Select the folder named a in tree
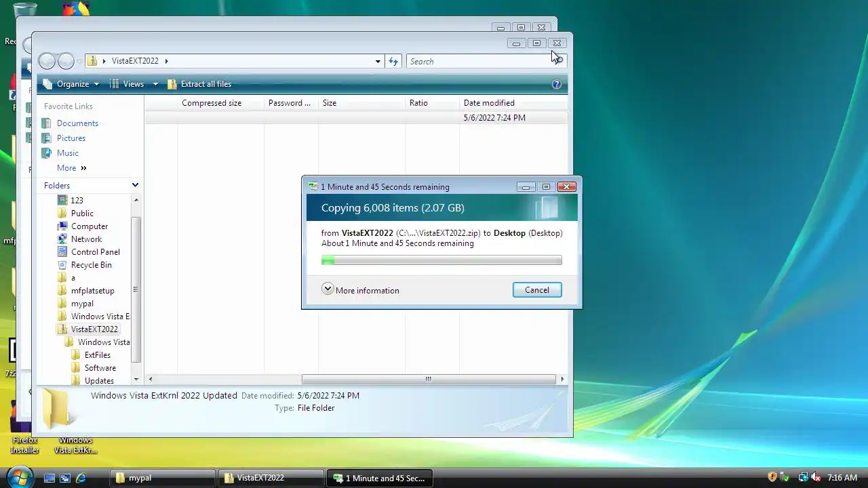Screen dimensions: 868x488 tap(73, 278)
